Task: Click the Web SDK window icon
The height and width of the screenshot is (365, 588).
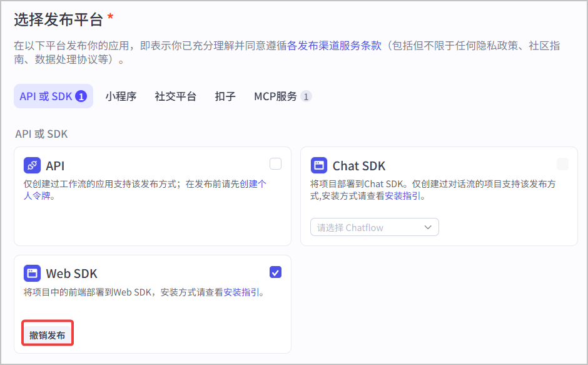Action: click(x=32, y=273)
